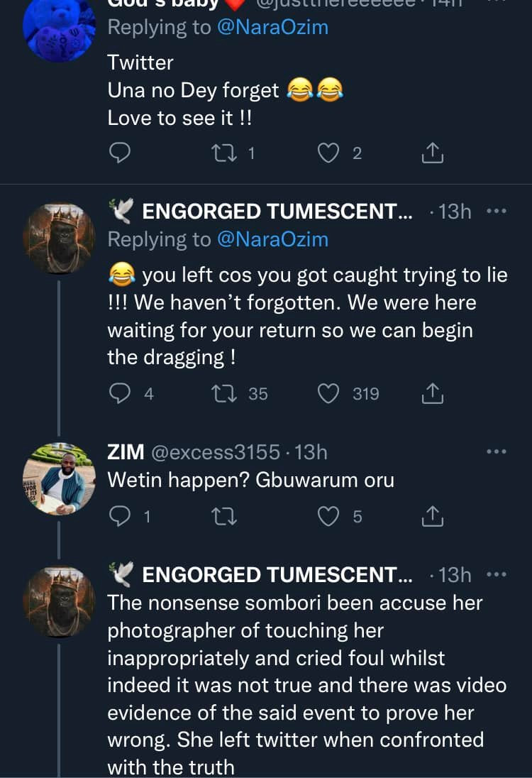Reply to the "Una no Dey forget" tweet
The image size is (532, 778).
[x=121, y=153]
